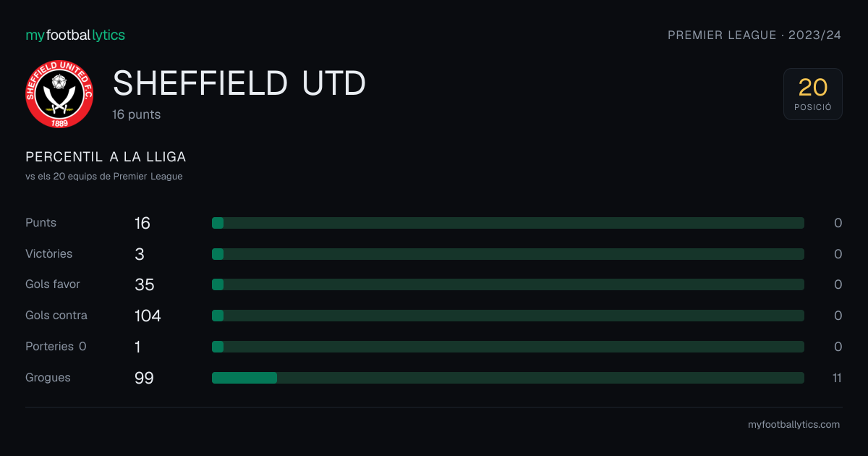868x456 pixels.
Task: Click the Porteries 0 percentile bar
Action: 508,347
